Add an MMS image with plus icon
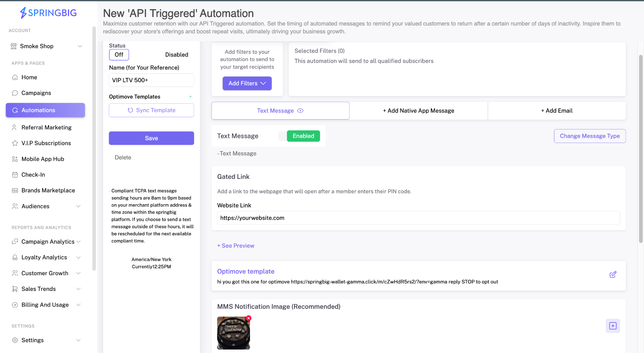Screen dimensions: 644x353 (613, 326)
